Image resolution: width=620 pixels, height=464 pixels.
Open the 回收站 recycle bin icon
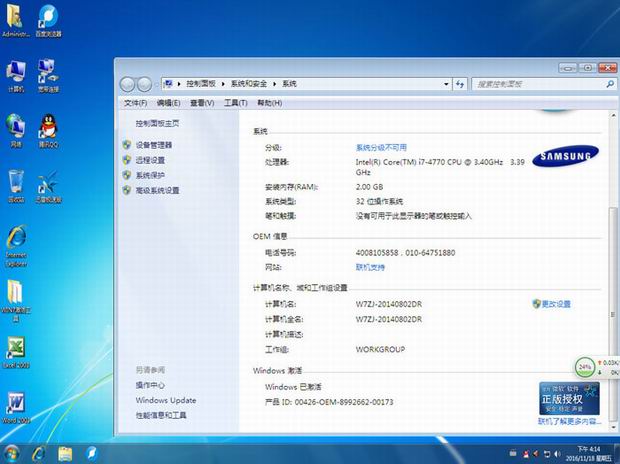click(16, 183)
